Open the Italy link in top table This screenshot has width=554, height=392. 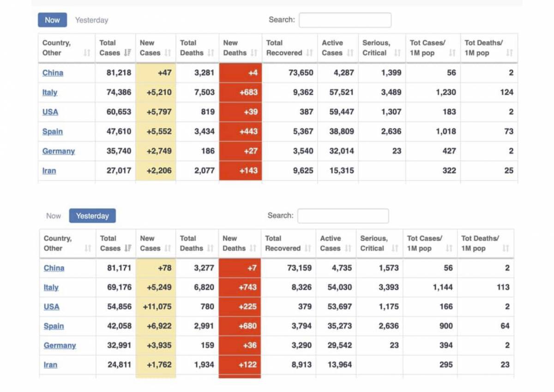(50, 92)
